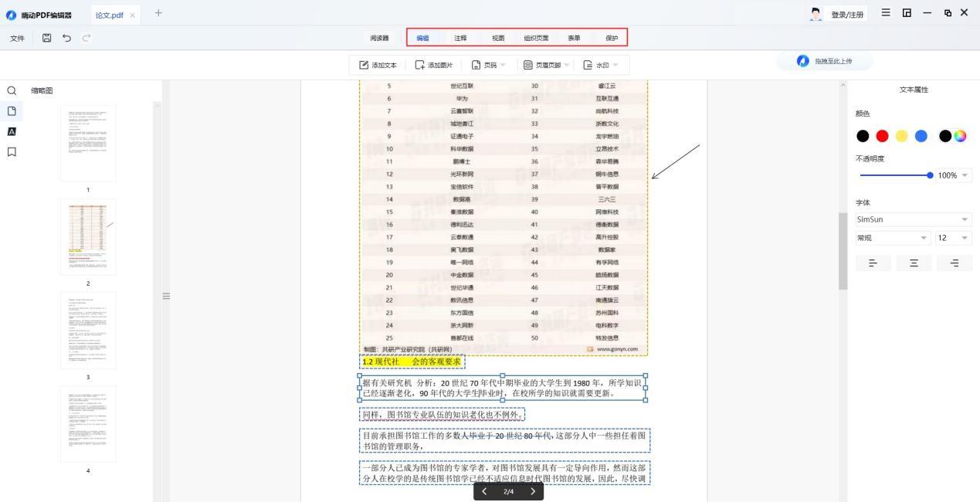Click the window layout icon in title bar
The height and width of the screenshot is (502, 980).
[907, 13]
